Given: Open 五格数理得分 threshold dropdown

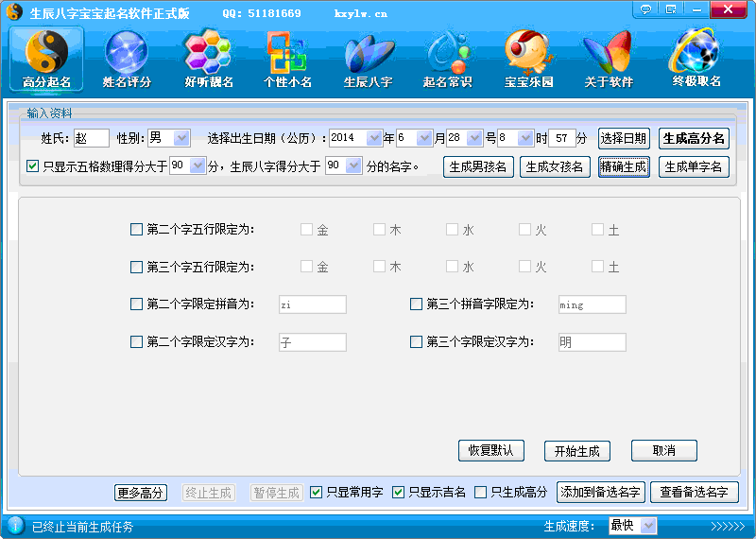Looking at the screenshot, I should pyautogui.click(x=198, y=166).
